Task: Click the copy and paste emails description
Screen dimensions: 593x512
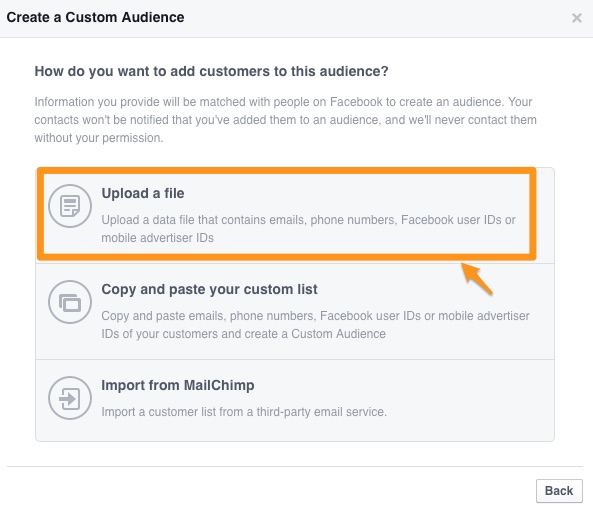Action: click(x=315, y=325)
